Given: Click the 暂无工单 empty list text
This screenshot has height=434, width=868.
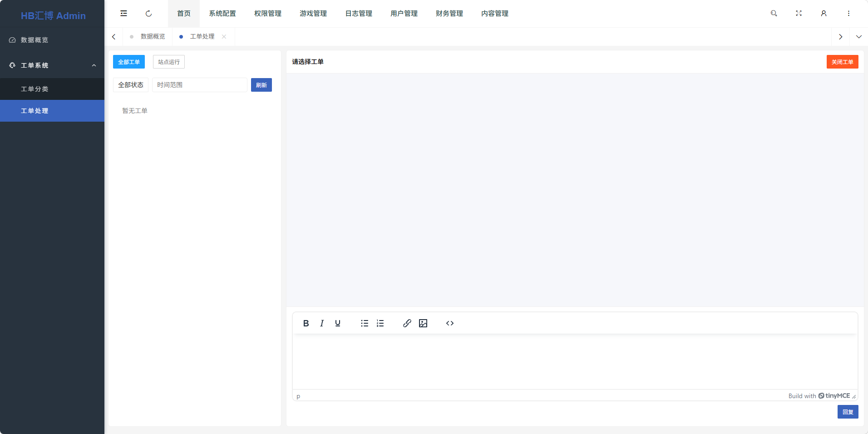Looking at the screenshot, I should [135, 111].
